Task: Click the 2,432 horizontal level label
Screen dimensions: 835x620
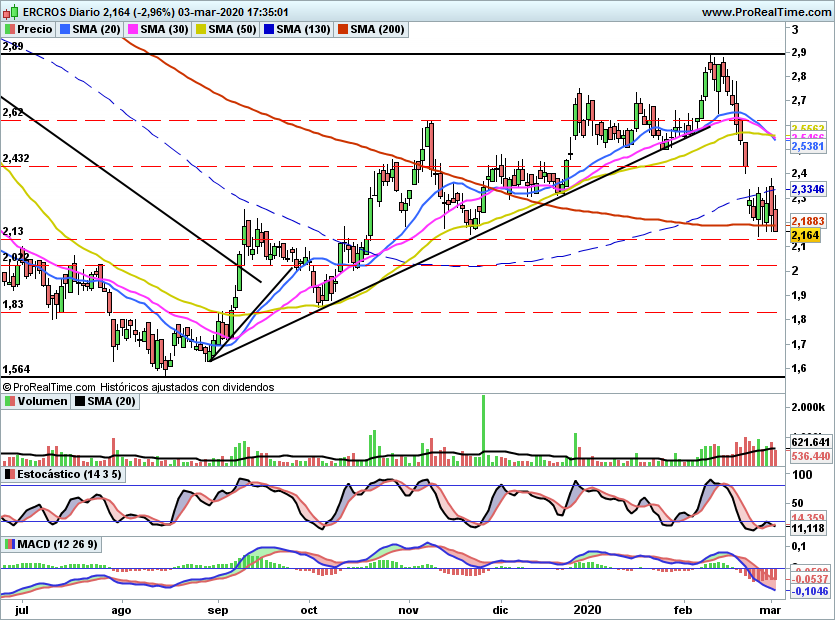Action: tap(16, 158)
